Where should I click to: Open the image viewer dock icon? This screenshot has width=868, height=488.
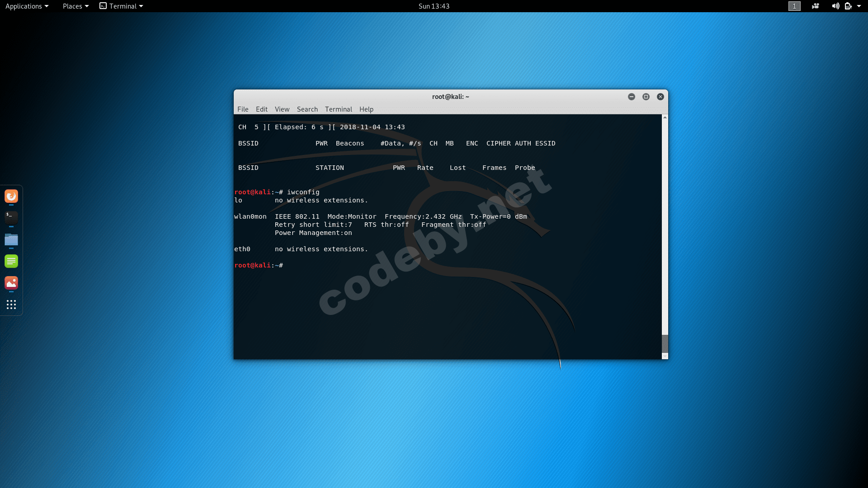click(x=11, y=283)
